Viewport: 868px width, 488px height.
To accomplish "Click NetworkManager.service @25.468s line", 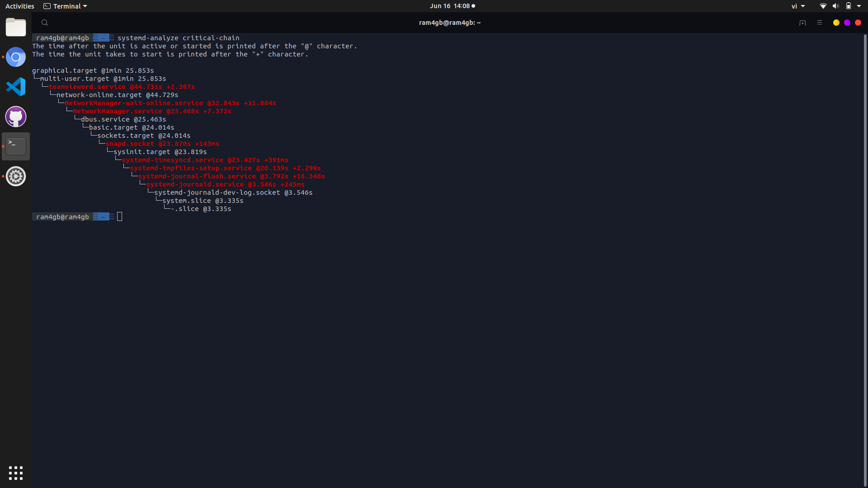I will point(152,111).
